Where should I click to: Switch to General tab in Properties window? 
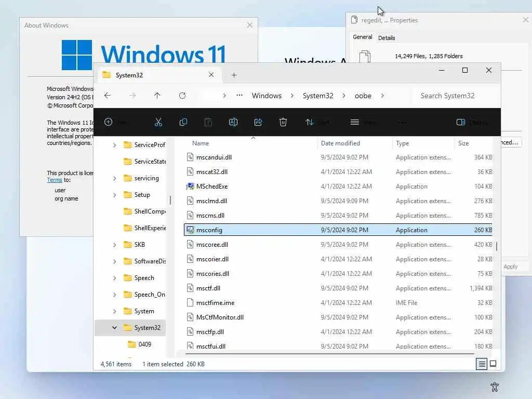[362, 37]
